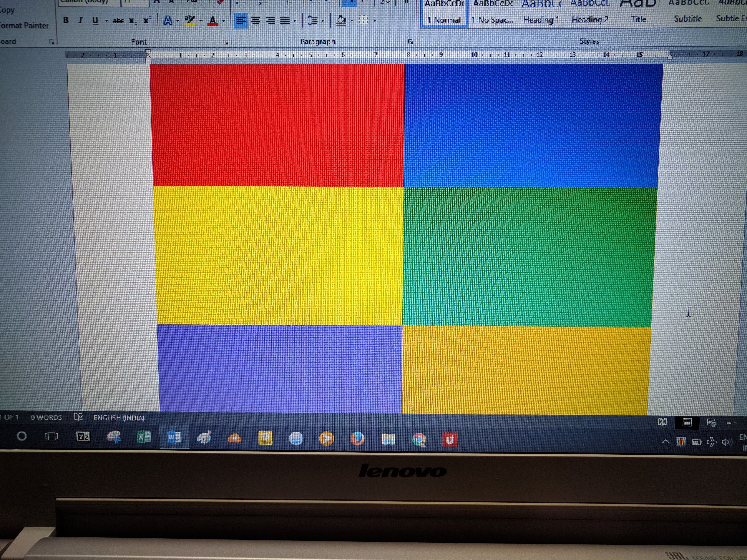Open the Font dialog launcher
Image resolution: width=747 pixels, height=560 pixels.
[x=226, y=42]
